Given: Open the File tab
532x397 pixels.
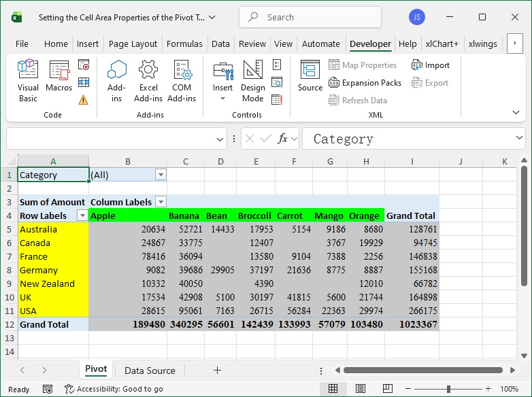Looking at the screenshot, I should pos(22,44).
